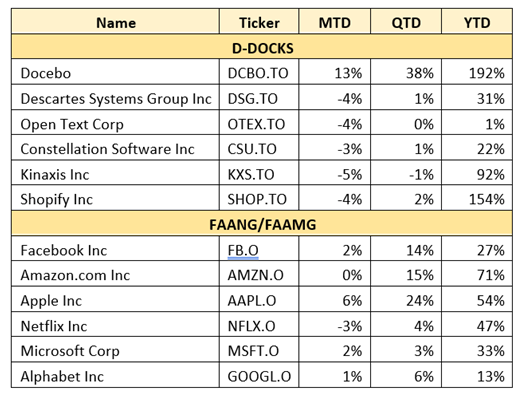Select Docebo's 192% YTD value
This screenshot has width=521, height=398.
click(477, 72)
